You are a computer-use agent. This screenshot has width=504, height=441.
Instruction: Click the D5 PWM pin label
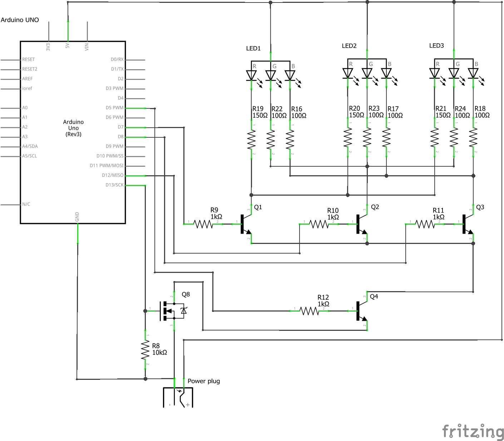(114, 108)
